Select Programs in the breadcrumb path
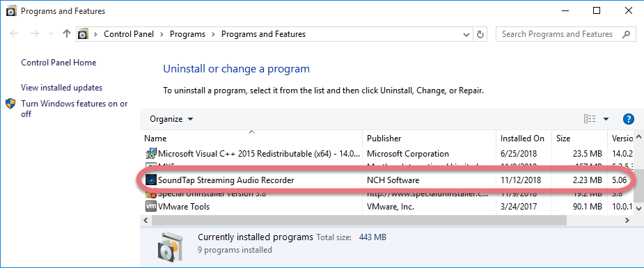Viewport: 644px width, 268px height. pos(187,34)
